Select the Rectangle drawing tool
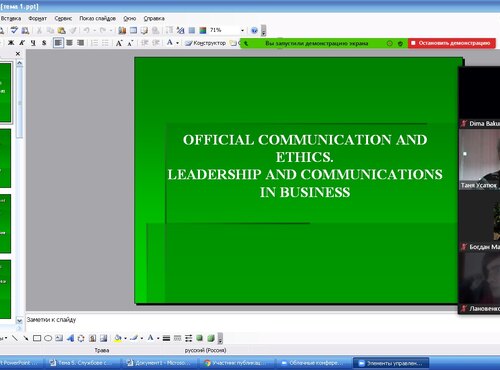The image size is (500, 370). click(x=37, y=338)
